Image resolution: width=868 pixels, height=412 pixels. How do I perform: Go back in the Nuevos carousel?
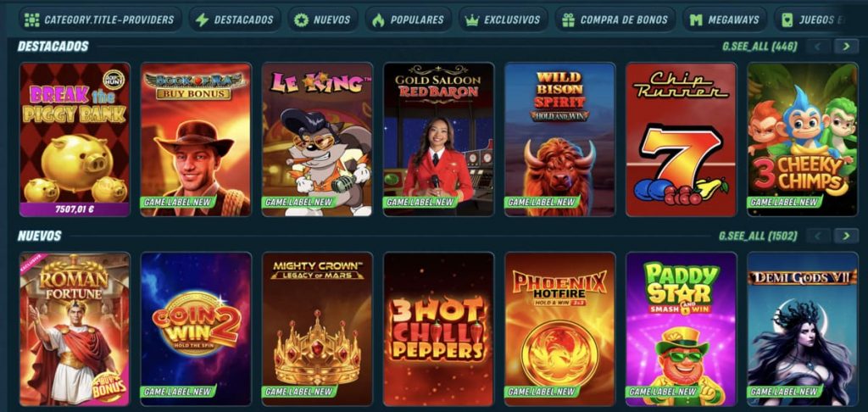818,236
